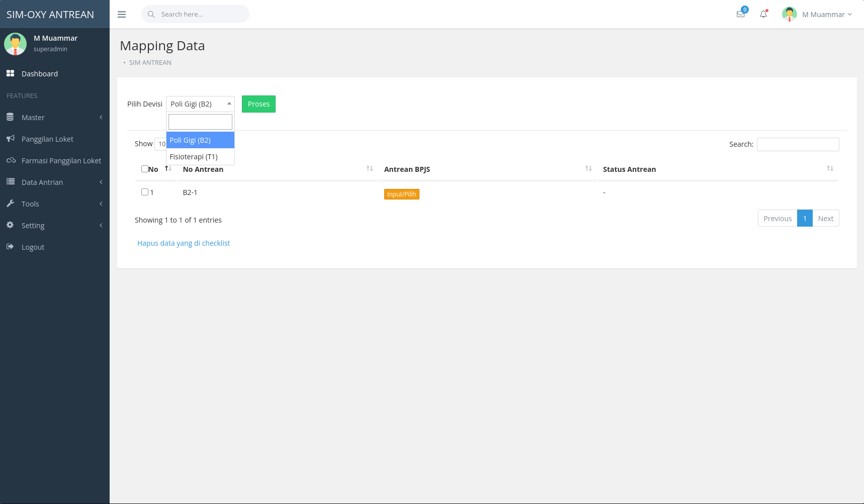Expand the Master submenu chevron
Viewport: 864px width, 504px height.
(x=101, y=117)
